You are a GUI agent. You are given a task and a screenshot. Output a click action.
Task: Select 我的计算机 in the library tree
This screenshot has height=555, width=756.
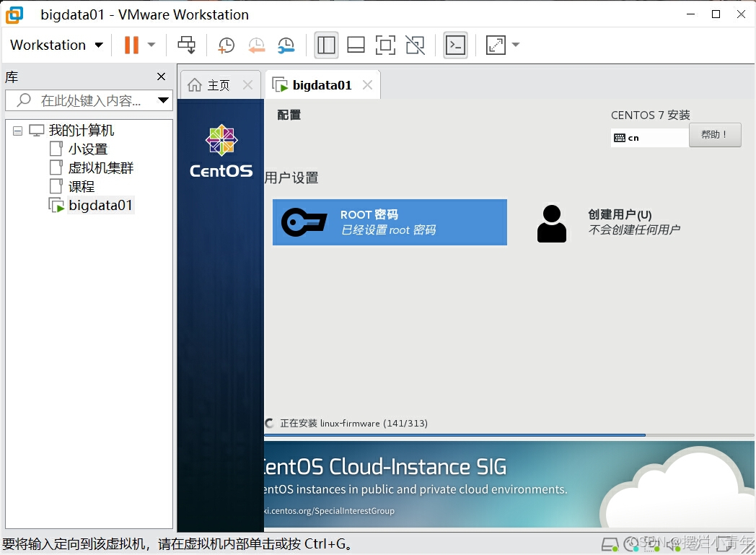tap(81, 130)
